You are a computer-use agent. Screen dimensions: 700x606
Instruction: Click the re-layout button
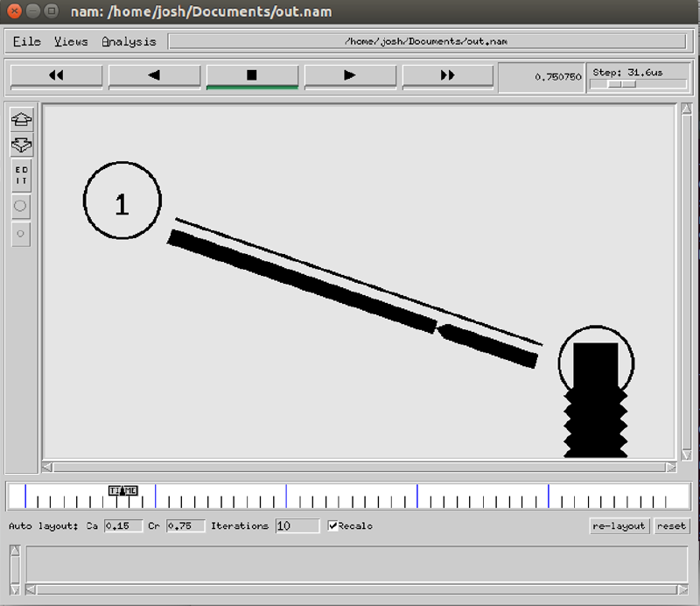point(619,526)
